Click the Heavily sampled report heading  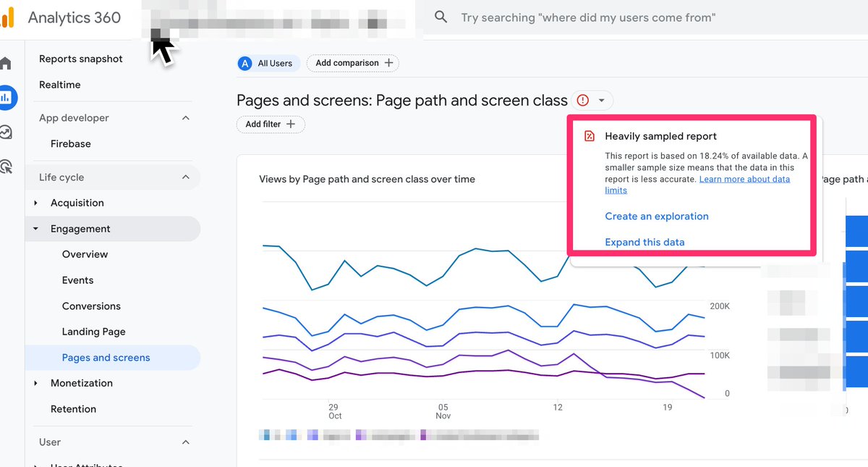660,136
